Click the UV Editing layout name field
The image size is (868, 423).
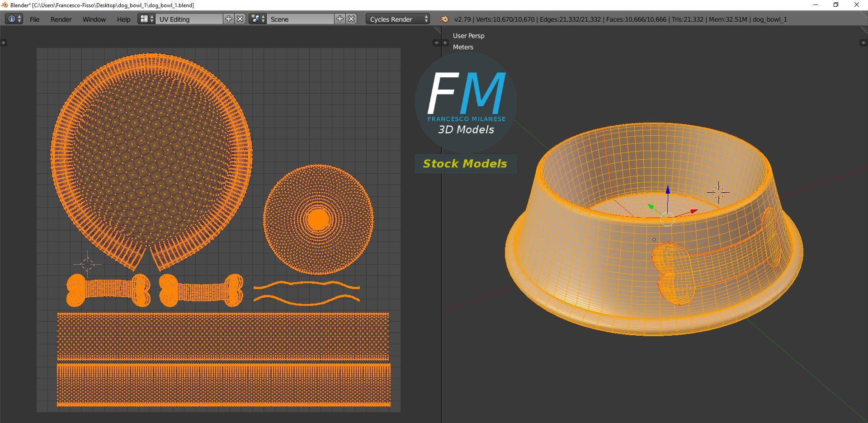[189, 19]
